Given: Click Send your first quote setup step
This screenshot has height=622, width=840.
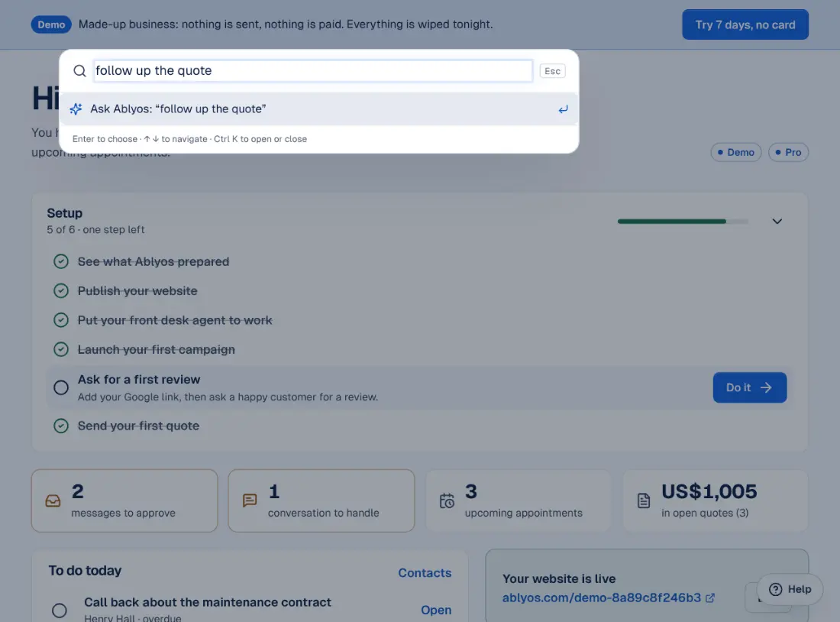Looking at the screenshot, I should pos(138,426).
